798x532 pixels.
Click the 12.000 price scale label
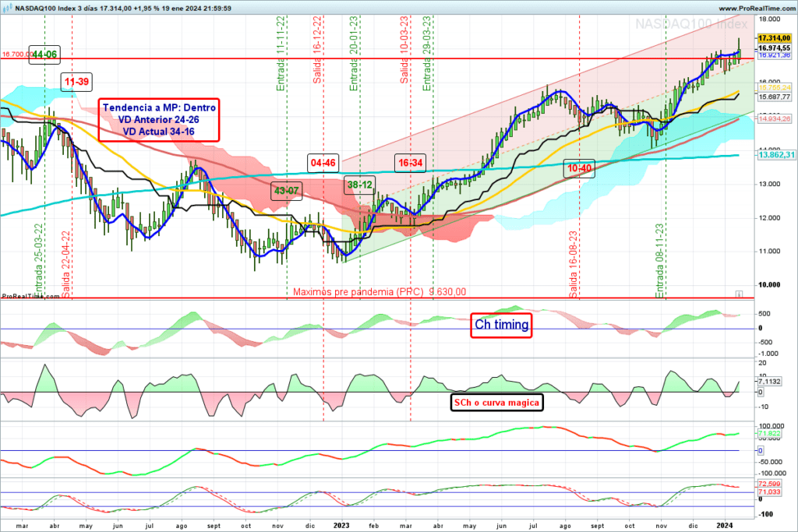point(769,218)
